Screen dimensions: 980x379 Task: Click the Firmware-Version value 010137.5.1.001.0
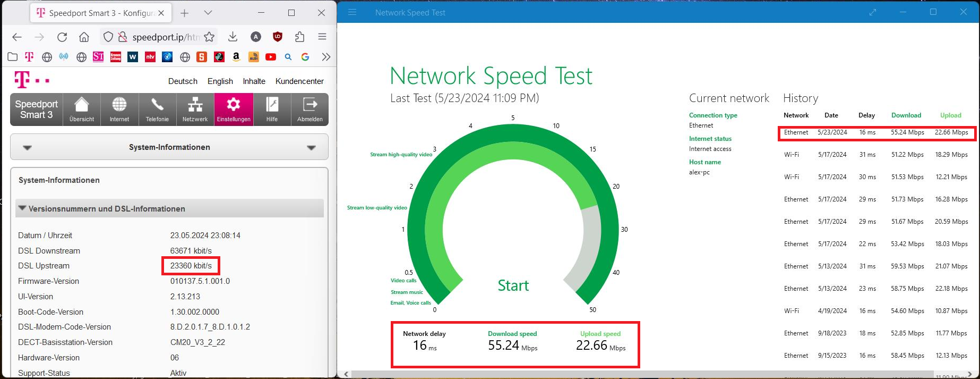tap(200, 281)
